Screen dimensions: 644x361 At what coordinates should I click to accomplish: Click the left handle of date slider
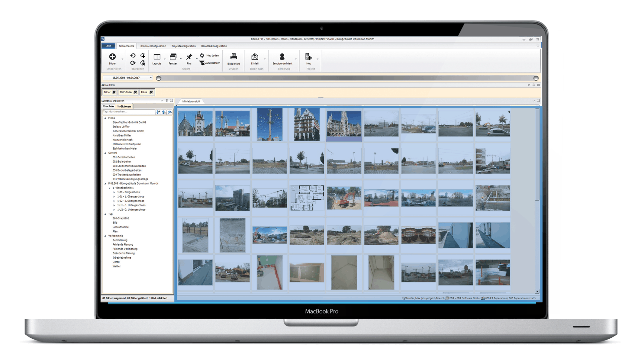point(159,78)
